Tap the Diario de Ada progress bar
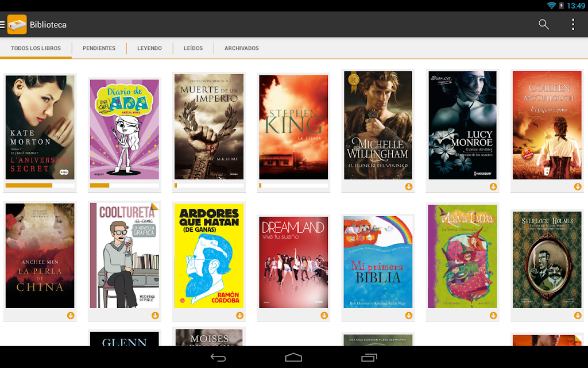Screen dimensions: 588x368 coord(125,186)
